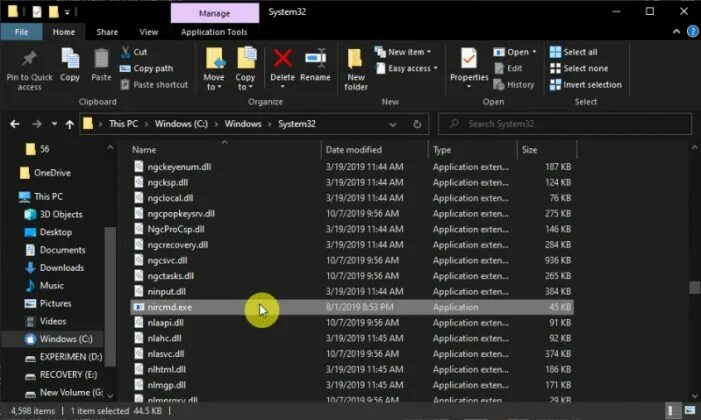The height and width of the screenshot is (420, 701).
Task: Click the file list vertical scrollbar thumb
Action: 694,288
